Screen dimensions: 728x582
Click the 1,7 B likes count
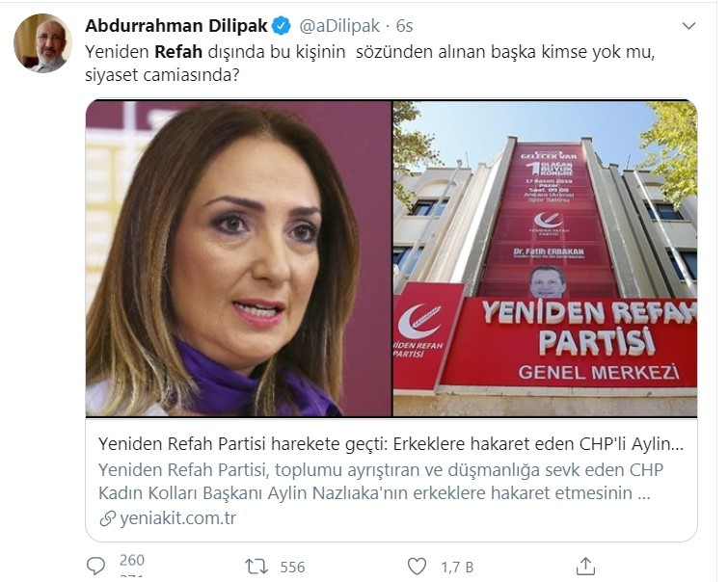click(x=457, y=568)
